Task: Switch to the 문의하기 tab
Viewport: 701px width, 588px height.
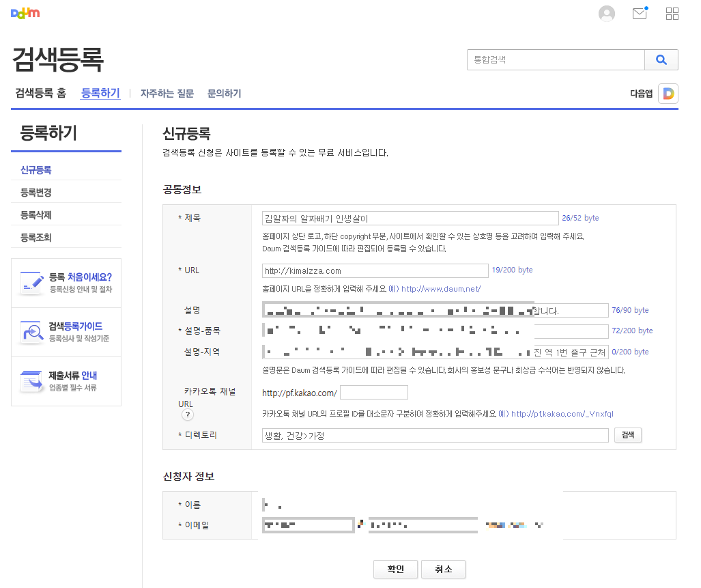Action: point(224,94)
